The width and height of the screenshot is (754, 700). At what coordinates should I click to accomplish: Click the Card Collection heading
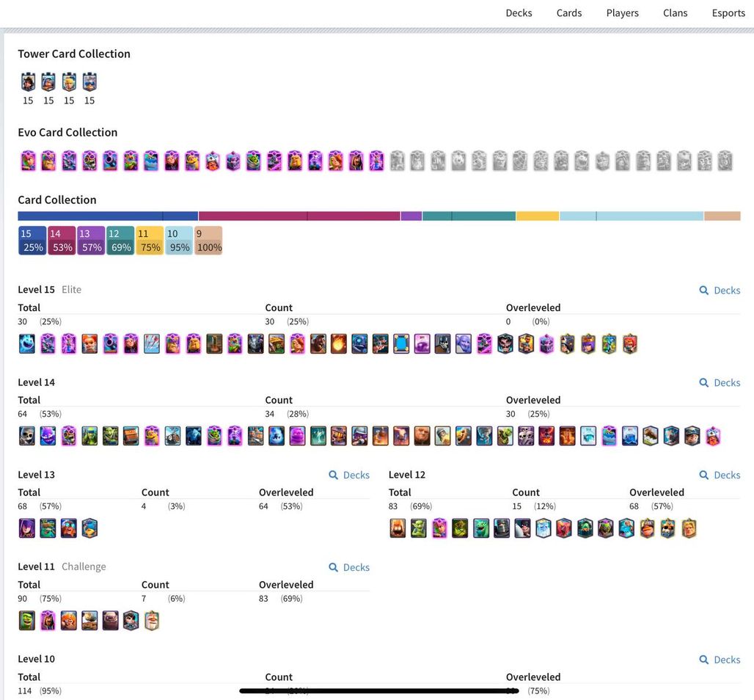(57, 200)
